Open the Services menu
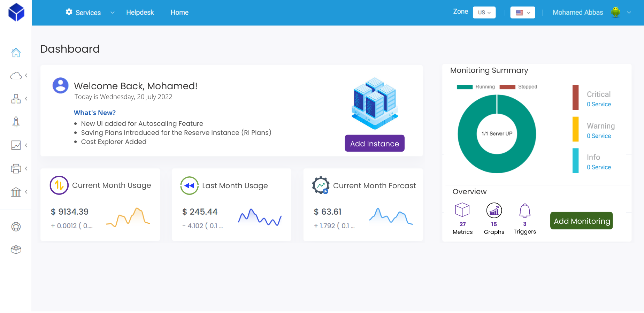644x313 pixels. coord(88,13)
